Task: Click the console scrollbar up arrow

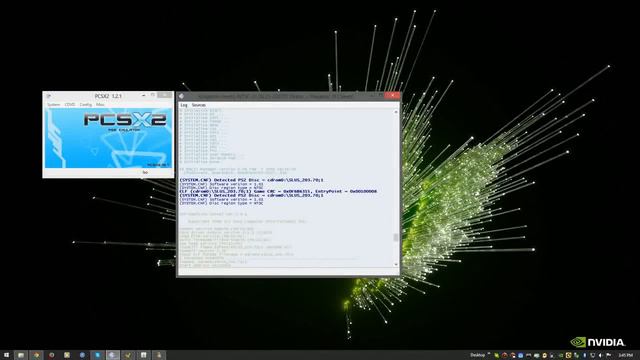Action: click(x=396, y=111)
